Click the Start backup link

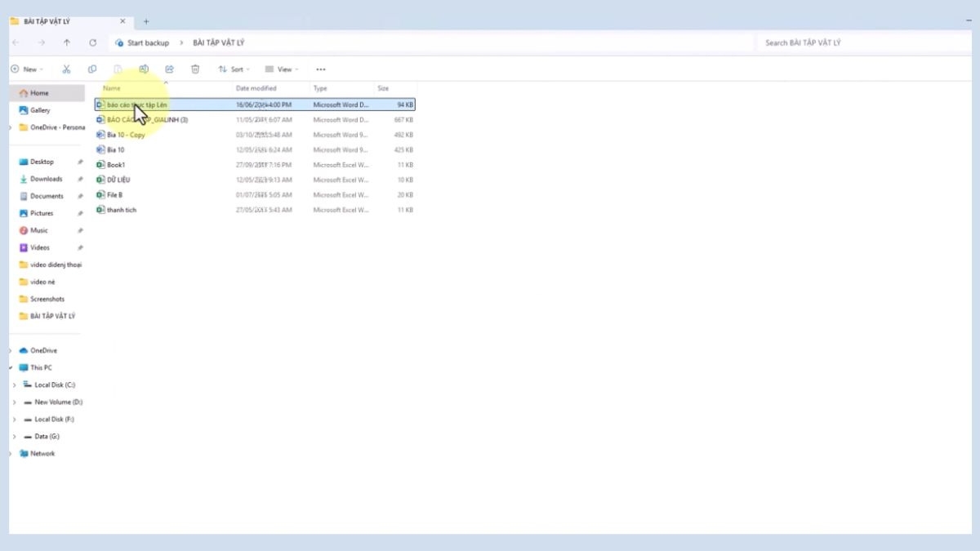(148, 42)
